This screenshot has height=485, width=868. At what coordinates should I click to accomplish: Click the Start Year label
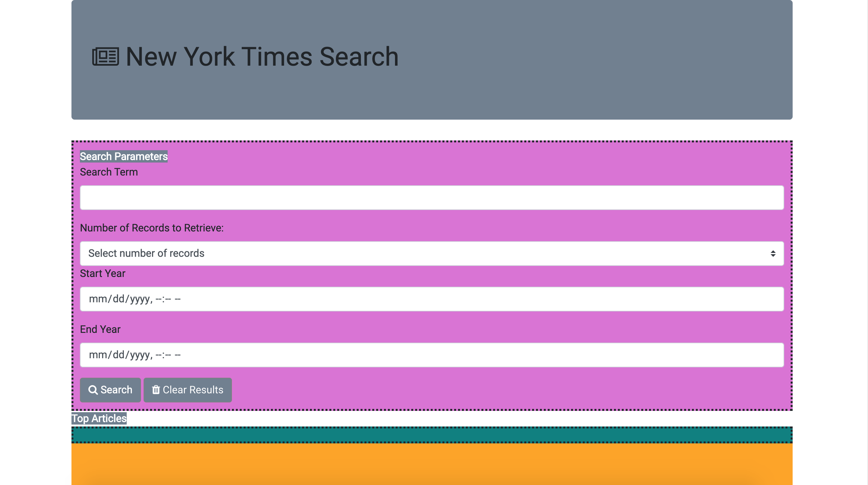coord(102,273)
